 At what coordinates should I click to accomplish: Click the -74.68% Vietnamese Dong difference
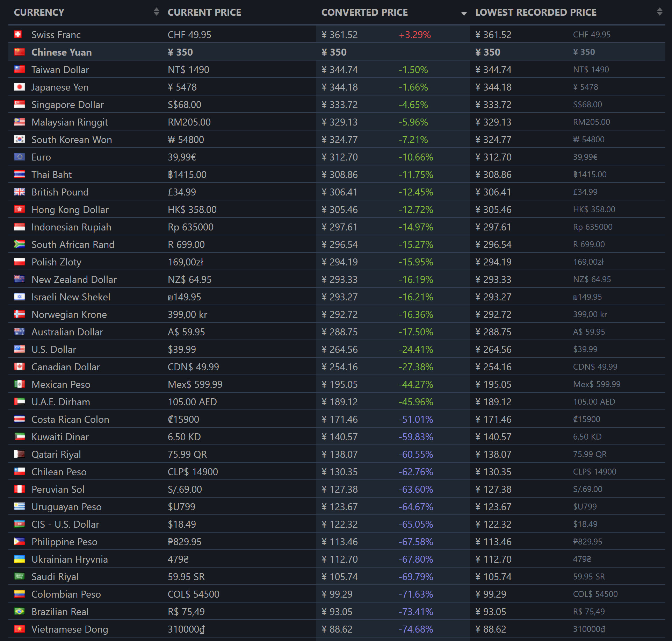(x=416, y=629)
